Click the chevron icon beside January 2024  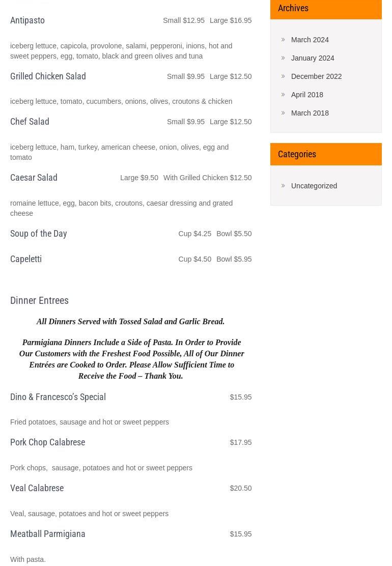click(x=283, y=58)
